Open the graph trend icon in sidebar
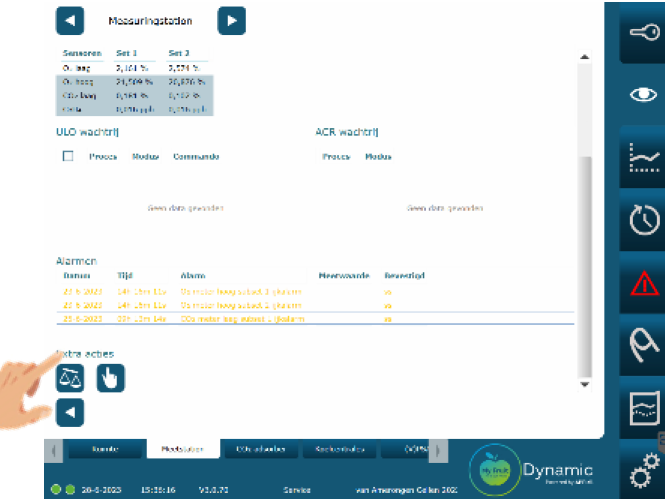The image size is (665, 499). (641, 157)
